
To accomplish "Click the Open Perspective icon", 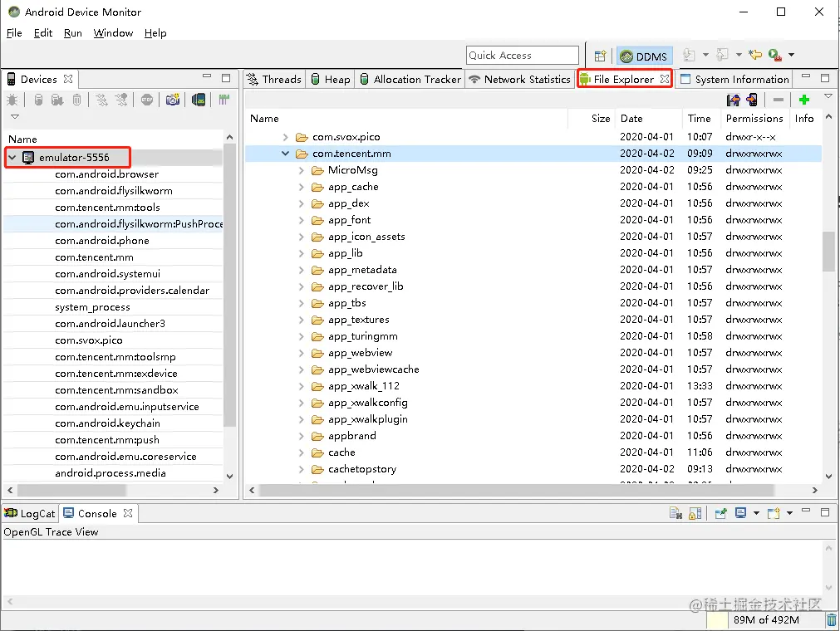I will point(600,56).
